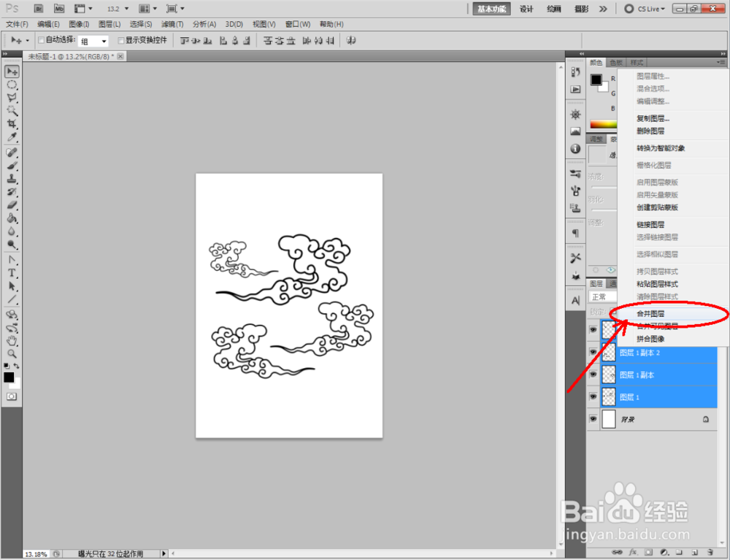Viewport: 730px width, 560px height.
Task: Choose 复制图层... from the context menu
Action: [673, 119]
